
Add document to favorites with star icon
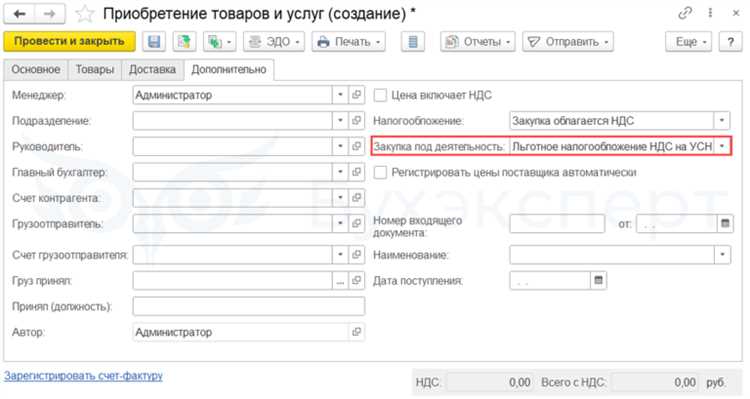tap(85, 14)
